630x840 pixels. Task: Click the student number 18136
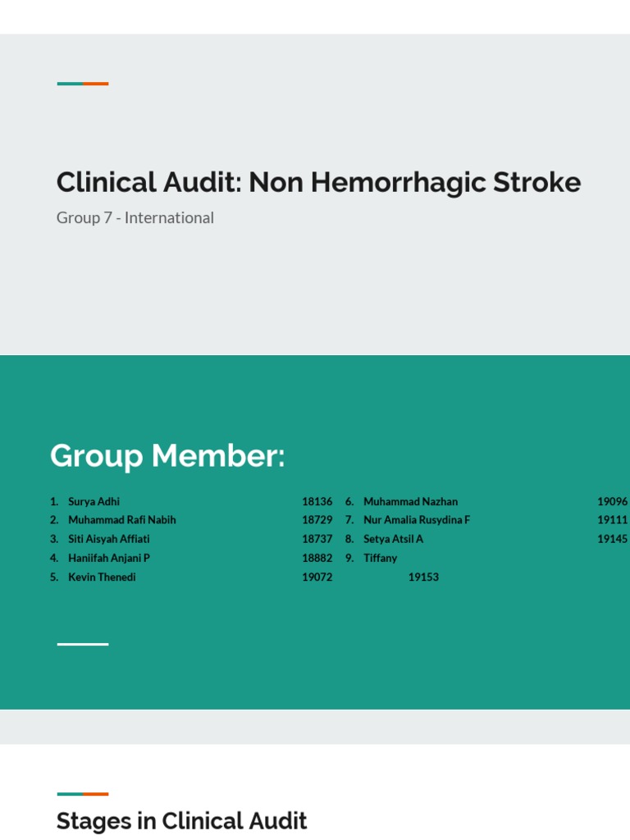click(x=317, y=501)
